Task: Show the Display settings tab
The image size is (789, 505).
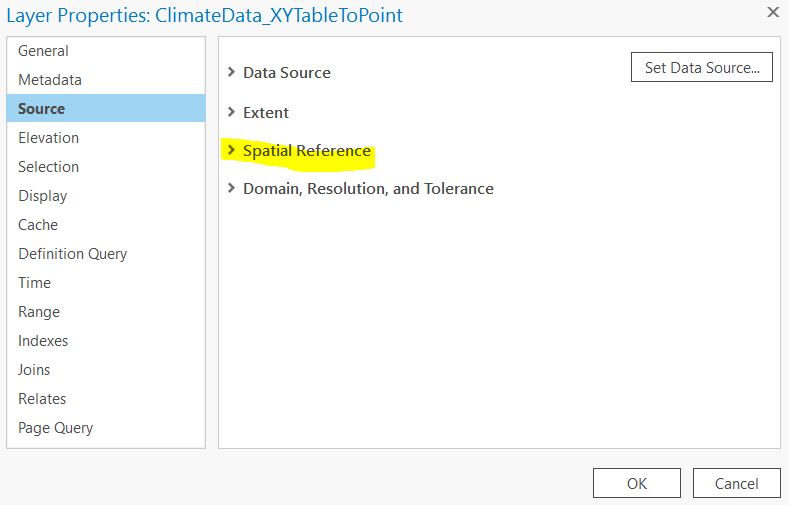Action: click(x=43, y=196)
